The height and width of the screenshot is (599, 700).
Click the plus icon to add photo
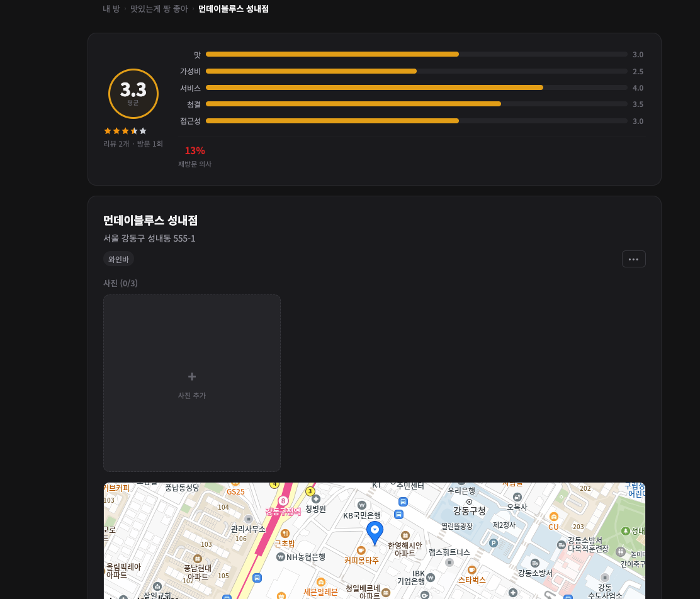(192, 377)
